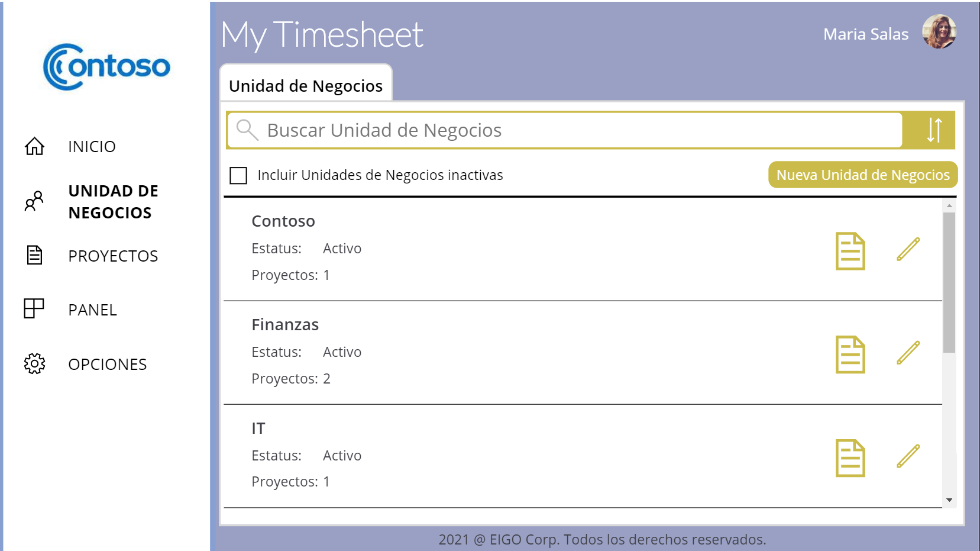The height and width of the screenshot is (551, 980).
Task: Click the Buscar Unidad de Negocios field
Action: 564,130
